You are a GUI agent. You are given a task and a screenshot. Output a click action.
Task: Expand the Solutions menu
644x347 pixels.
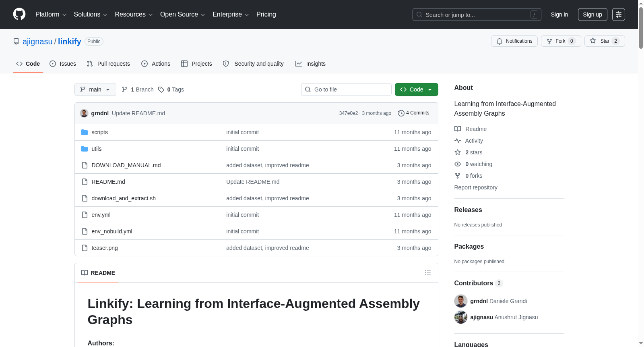tap(91, 15)
